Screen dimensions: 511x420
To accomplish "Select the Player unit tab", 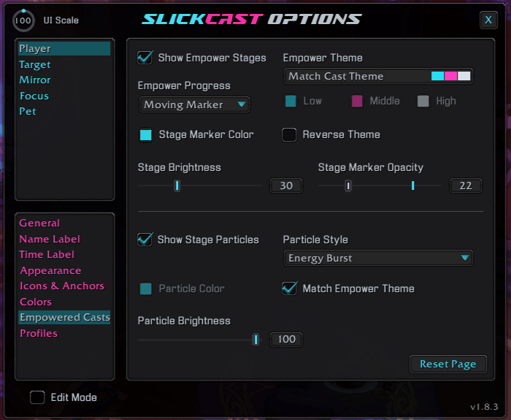I will tap(64, 49).
